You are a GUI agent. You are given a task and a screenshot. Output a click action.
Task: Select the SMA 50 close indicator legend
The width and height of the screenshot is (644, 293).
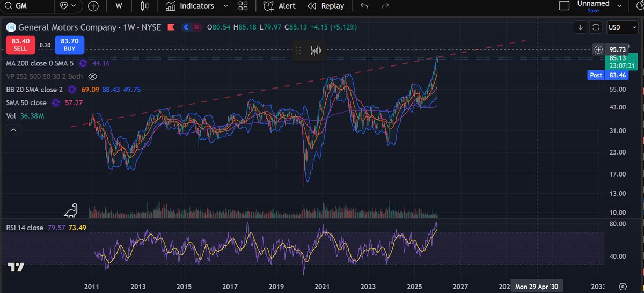26,102
